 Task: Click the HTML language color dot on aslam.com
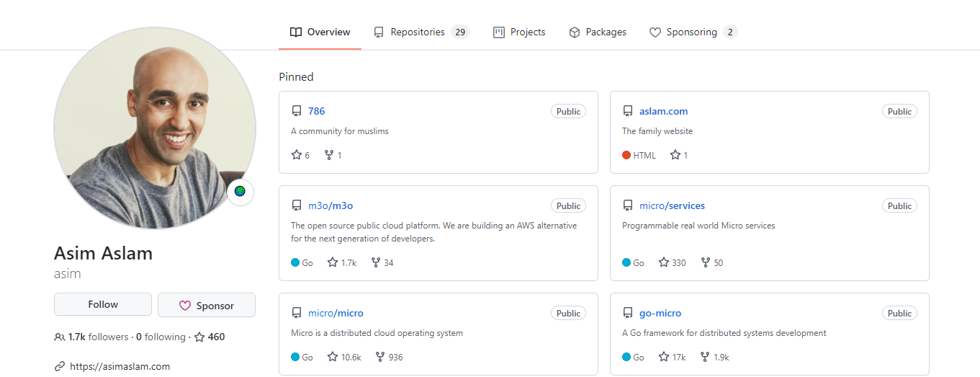[x=626, y=155]
